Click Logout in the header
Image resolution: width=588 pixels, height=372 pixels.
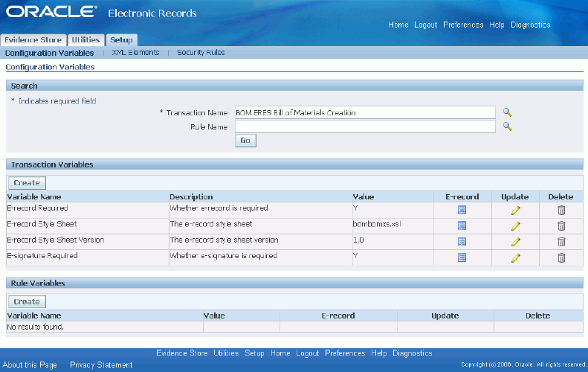(426, 25)
